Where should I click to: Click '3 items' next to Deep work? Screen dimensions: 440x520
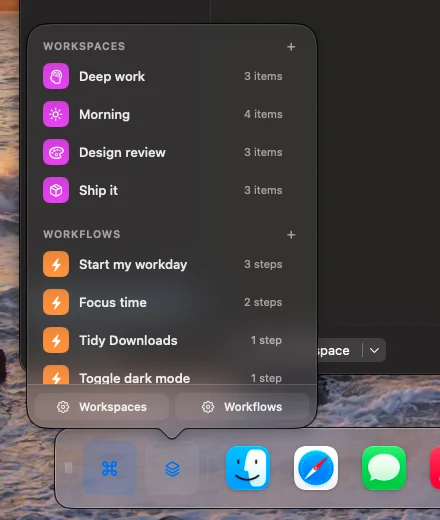pos(263,76)
